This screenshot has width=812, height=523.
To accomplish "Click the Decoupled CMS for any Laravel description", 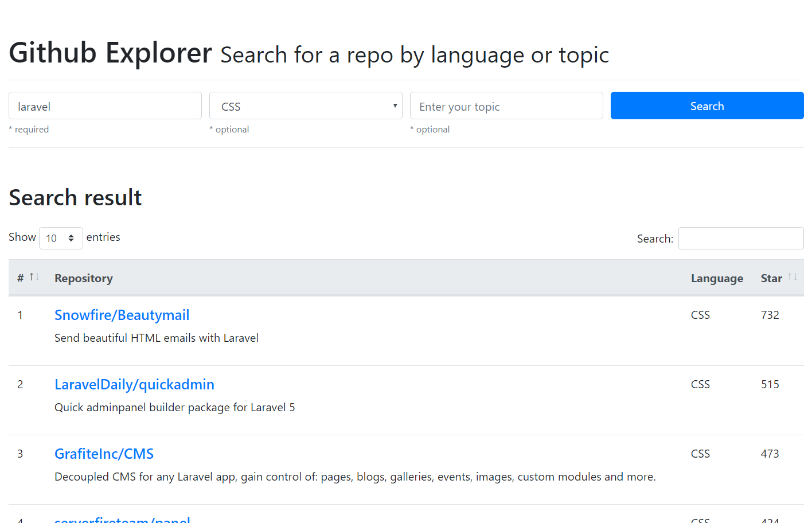I will click(355, 477).
